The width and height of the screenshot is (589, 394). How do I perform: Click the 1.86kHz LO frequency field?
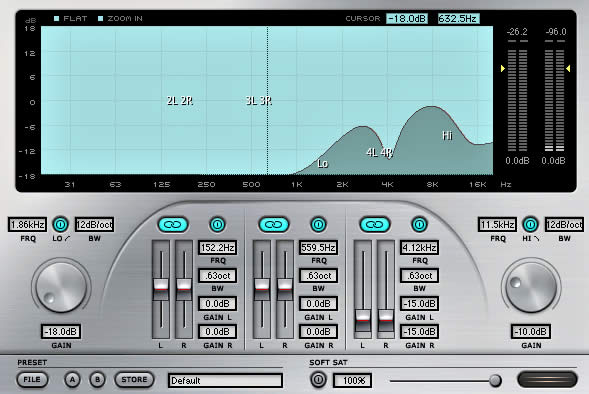point(27,225)
